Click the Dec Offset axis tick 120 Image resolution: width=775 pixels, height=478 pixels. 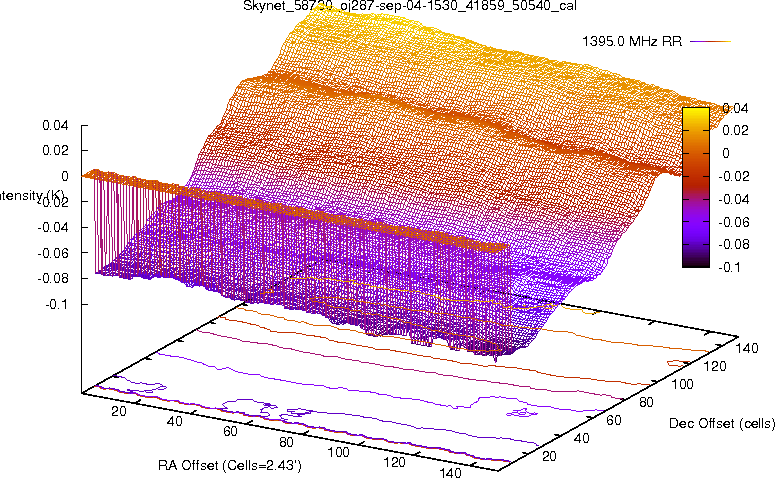[x=715, y=366]
